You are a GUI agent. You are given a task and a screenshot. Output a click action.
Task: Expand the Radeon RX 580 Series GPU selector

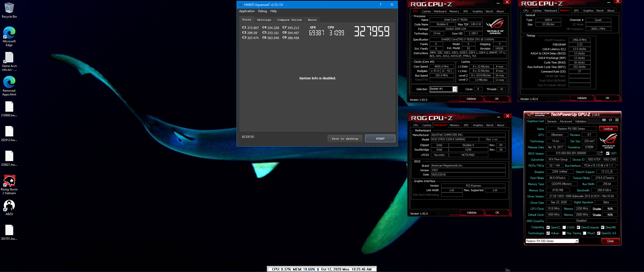(x=577, y=241)
